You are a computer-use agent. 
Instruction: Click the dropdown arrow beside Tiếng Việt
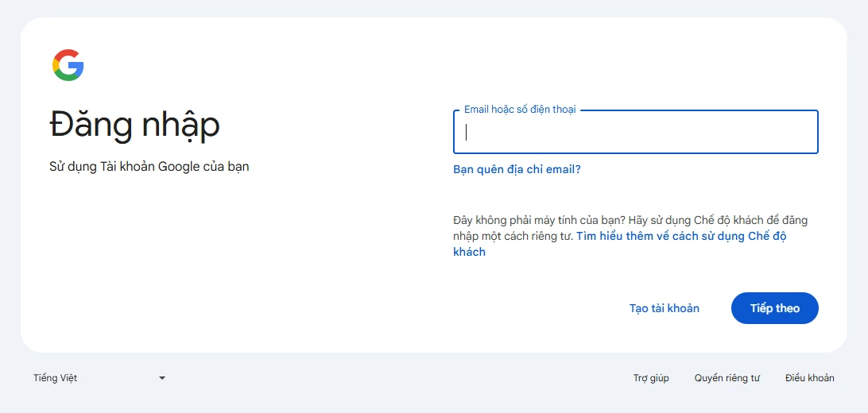click(x=162, y=378)
